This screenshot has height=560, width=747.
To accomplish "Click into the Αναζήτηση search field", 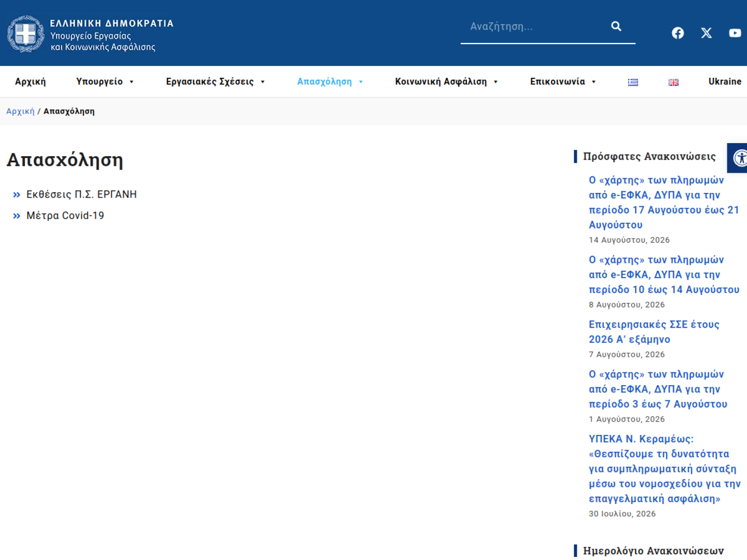I will tap(534, 27).
